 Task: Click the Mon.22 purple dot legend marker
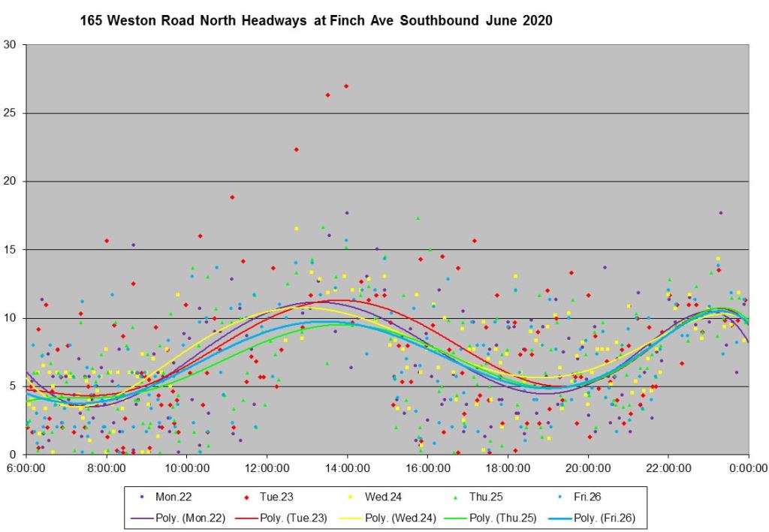pyautogui.click(x=143, y=497)
